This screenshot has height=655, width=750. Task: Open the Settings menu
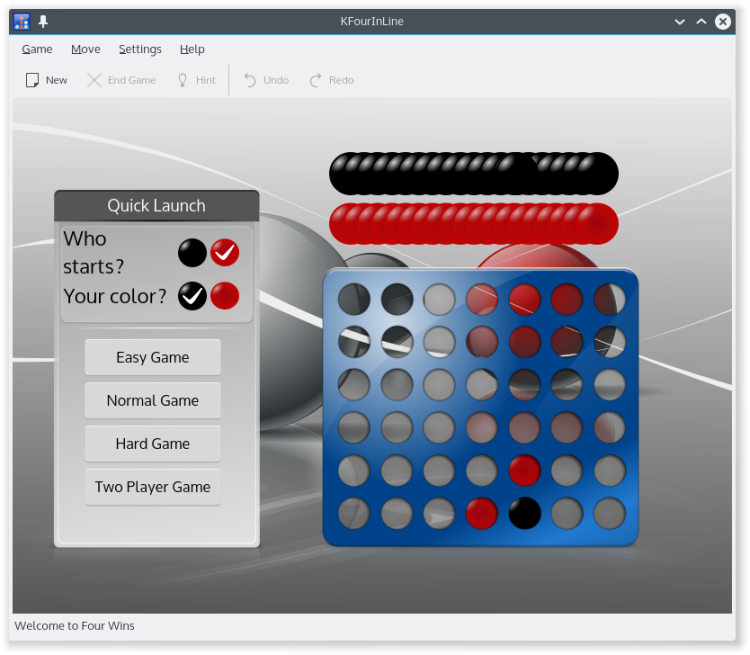tap(140, 49)
